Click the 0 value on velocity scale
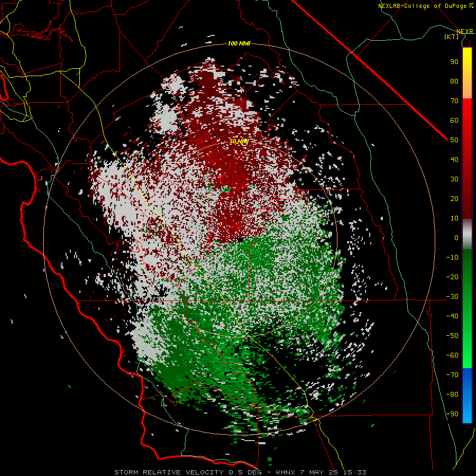This screenshot has width=476, height=476. (x=456, y=237)
